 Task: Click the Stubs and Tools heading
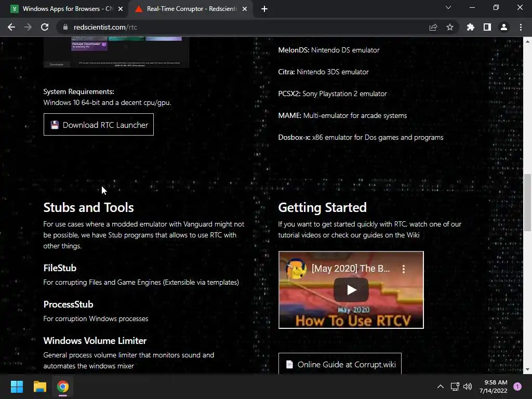click(88, 207)
